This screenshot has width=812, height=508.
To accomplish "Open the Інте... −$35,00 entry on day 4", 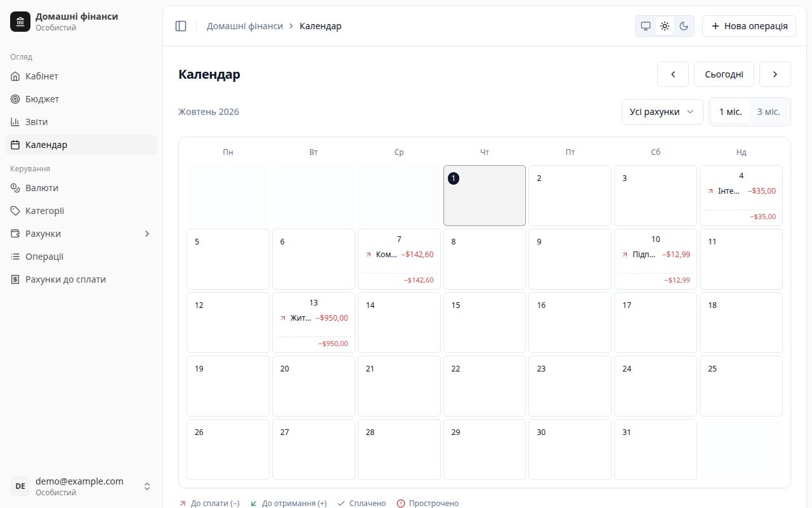I will 741,190.
